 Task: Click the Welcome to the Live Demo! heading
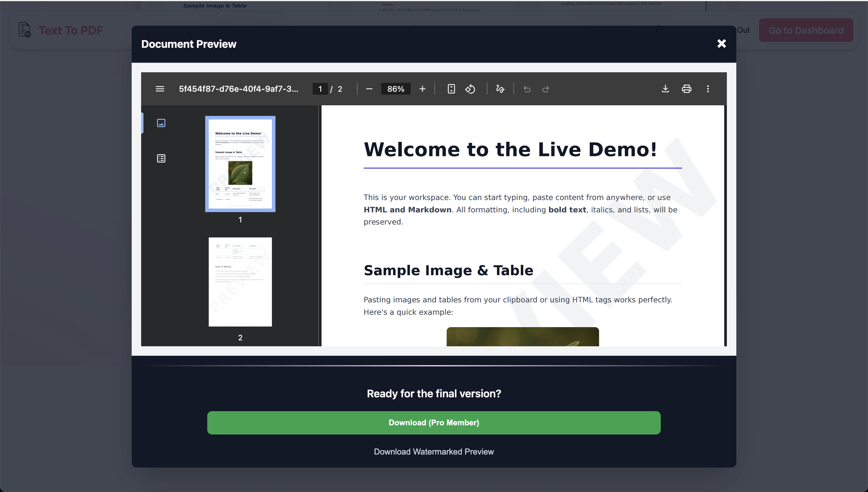[510, 149]
